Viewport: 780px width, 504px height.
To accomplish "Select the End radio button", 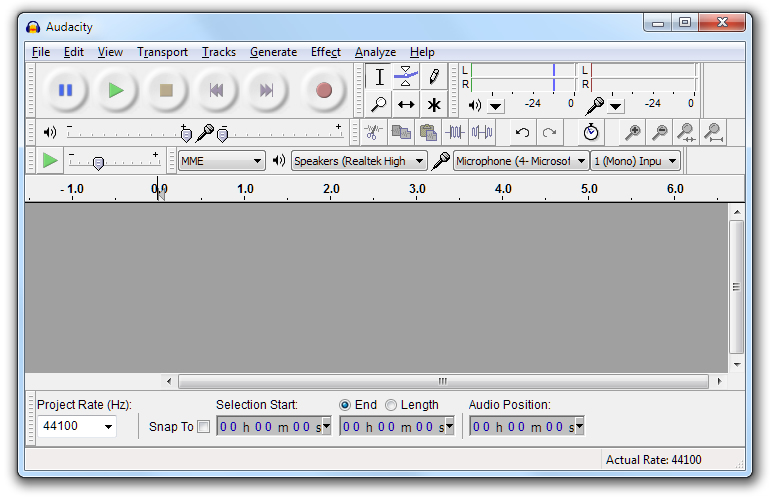I will (345, 405).
